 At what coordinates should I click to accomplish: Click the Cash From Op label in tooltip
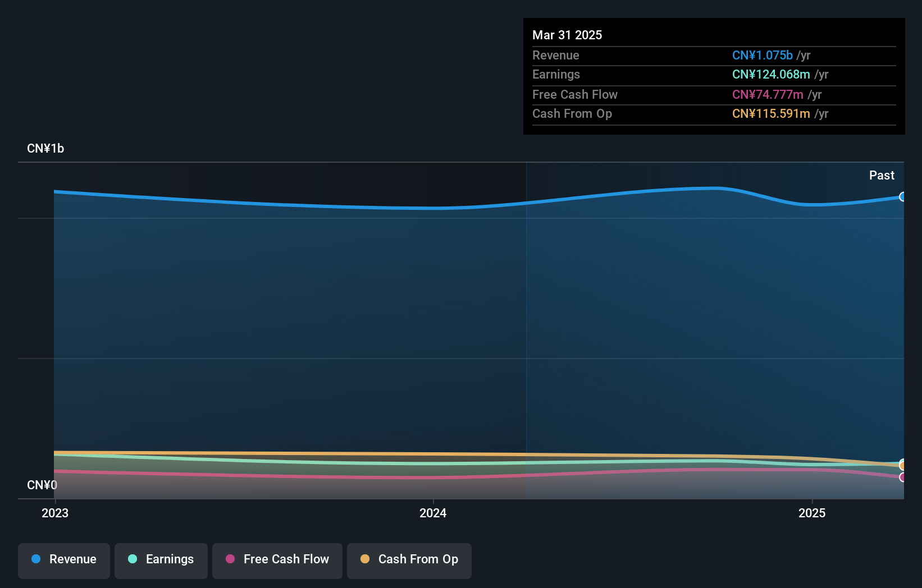(x=572, y=114)
